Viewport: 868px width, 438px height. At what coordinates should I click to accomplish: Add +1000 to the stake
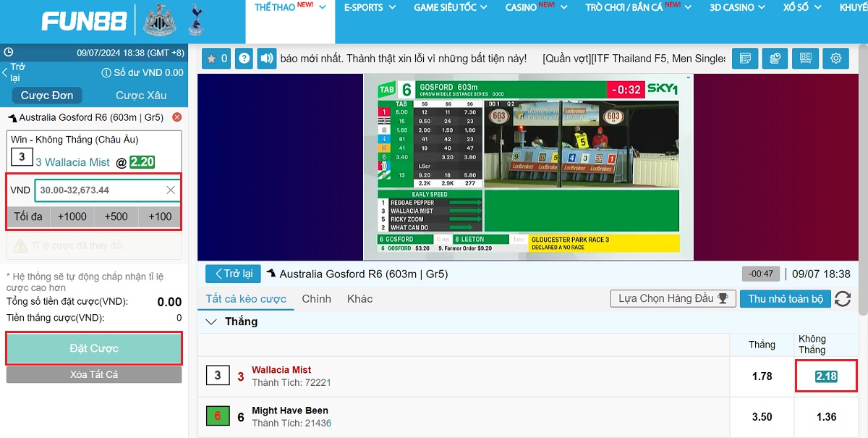click(x=72, y=216)
